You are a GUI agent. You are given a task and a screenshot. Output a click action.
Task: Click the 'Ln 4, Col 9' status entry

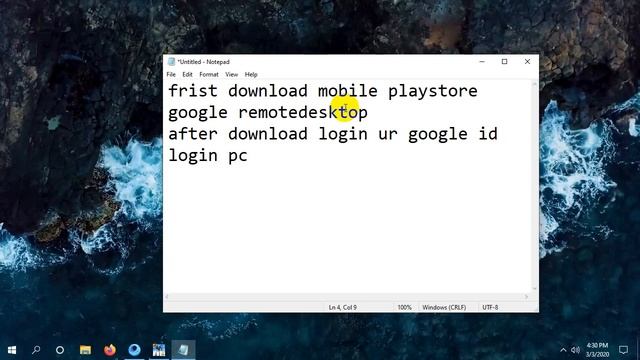coord(343,307)
